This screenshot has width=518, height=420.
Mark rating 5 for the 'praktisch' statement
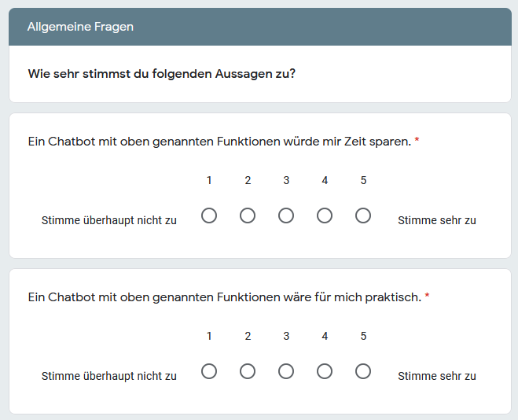pyautogui.click(x=363, y=371)
